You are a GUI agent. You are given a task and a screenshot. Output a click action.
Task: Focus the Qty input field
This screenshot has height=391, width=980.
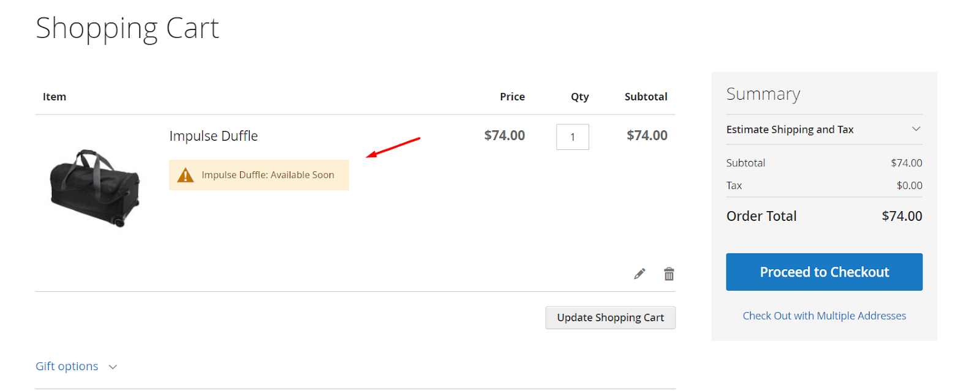pyautogui.click(x=572, y=137)
